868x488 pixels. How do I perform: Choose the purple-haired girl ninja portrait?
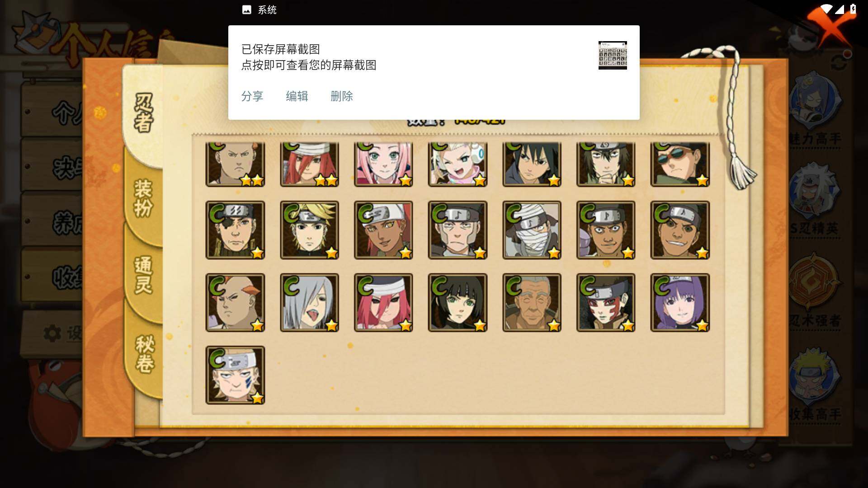click(680, 303)
